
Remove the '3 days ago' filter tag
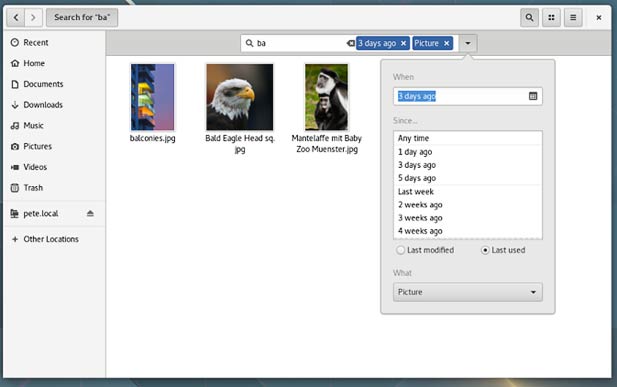[403, 43]
